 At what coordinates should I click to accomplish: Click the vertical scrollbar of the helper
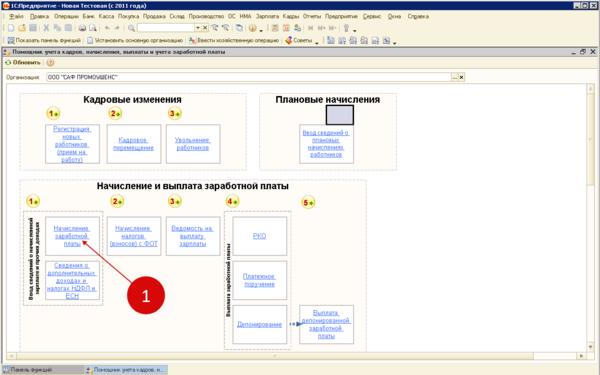(590, 217)
